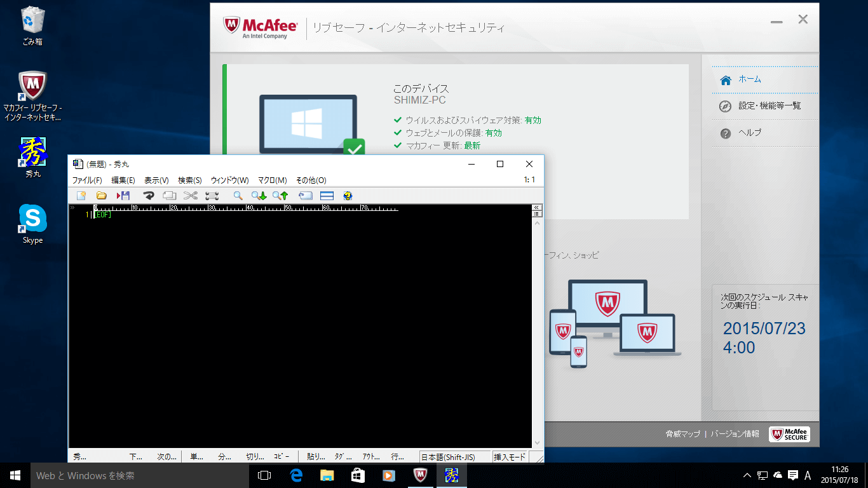Open File Explorer from taskbar
The image size is (868, 488).
[327, 475]
